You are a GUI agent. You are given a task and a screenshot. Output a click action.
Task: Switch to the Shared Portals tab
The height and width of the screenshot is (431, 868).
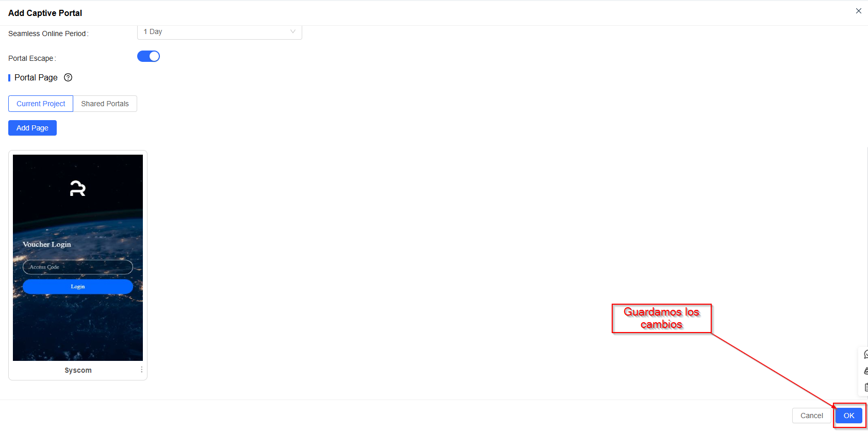[x=105, y=104]
